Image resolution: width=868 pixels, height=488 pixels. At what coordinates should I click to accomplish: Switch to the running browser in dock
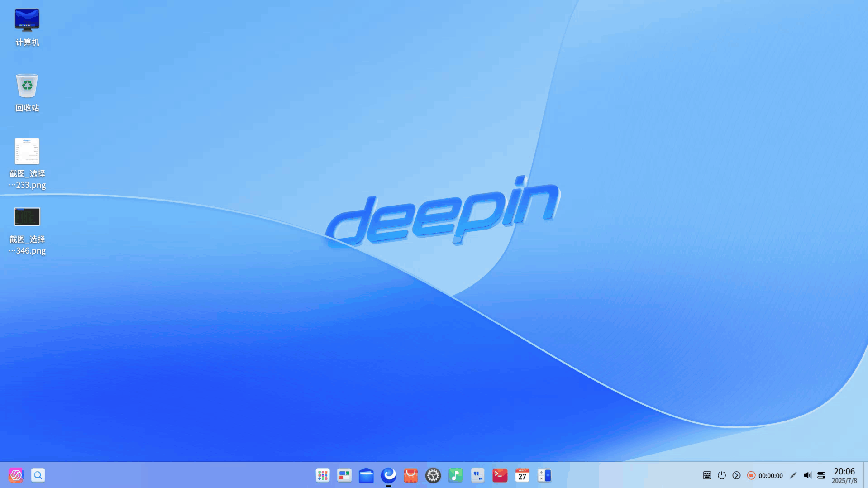(388, 475)
